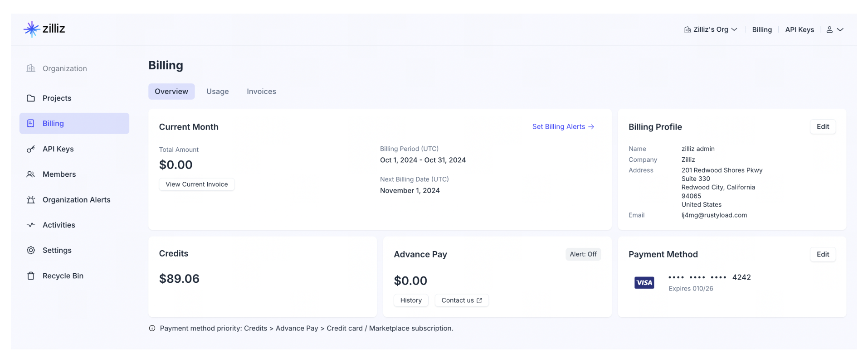Click the Activities pulse icon in sidebar

30,225
